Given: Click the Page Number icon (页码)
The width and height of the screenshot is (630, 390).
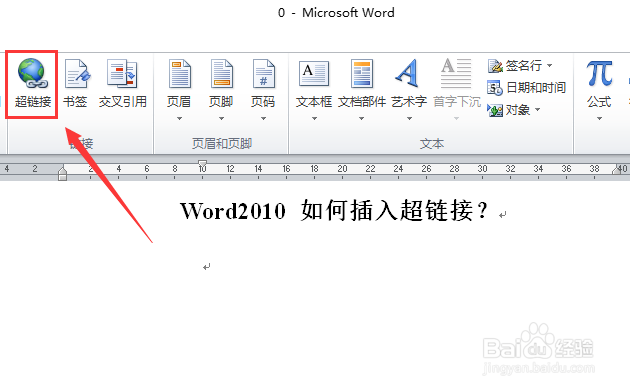Looking at the screenshot, I should point(264,74).
